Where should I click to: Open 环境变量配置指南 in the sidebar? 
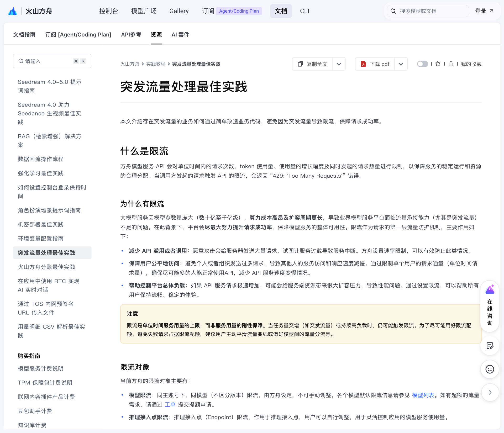(41, 239)
